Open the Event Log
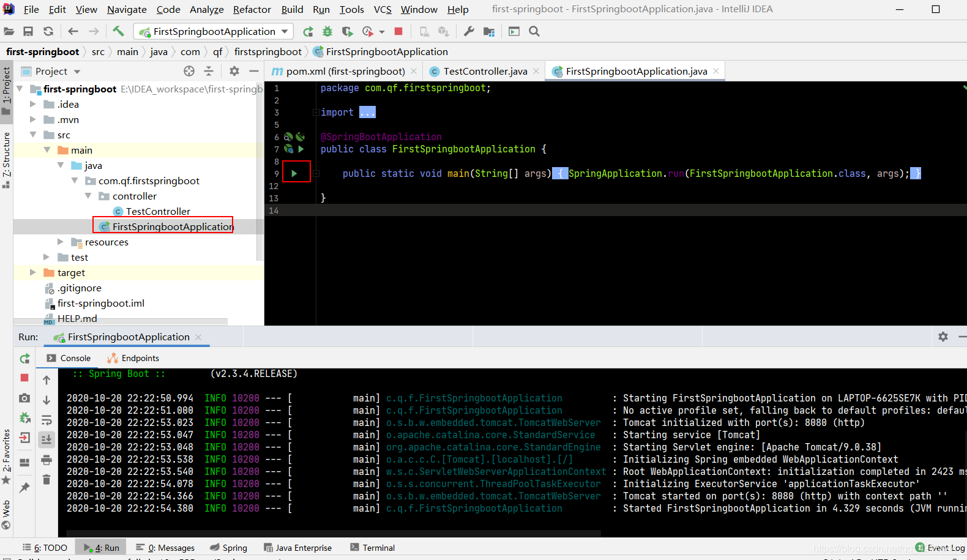Image resolution: width=967 pixels, height=560 pixels. pos(940,548)
